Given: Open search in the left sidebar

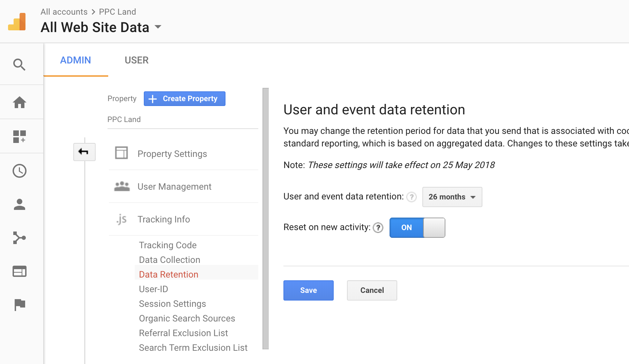Looking at the screenshot, I should click(20, 65).
